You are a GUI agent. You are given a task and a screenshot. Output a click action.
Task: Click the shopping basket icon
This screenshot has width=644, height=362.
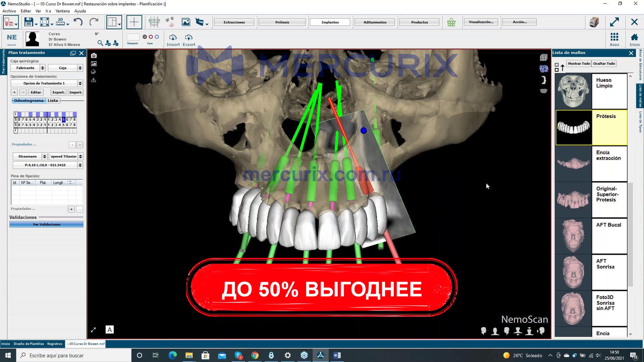point(451,22)
